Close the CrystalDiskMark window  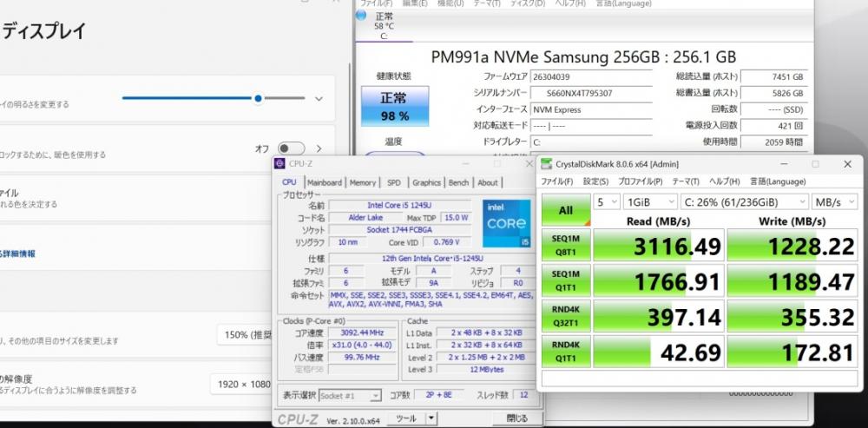847,164
